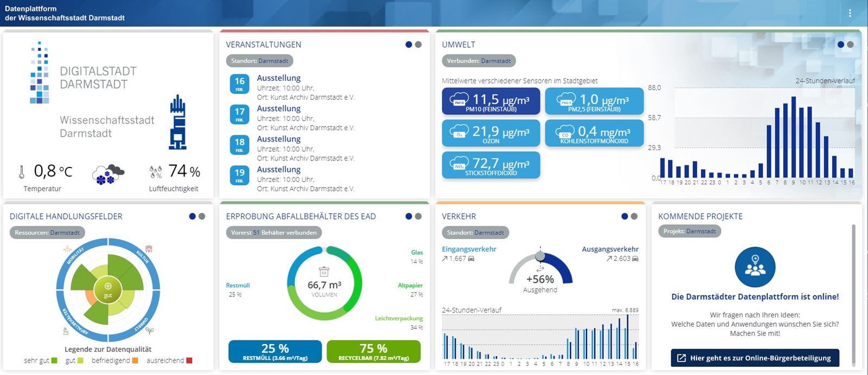Click the trash bin volume icon
The width and height of the screenshot is (868, 375).
pyautogui.click(x=324, y=271)
